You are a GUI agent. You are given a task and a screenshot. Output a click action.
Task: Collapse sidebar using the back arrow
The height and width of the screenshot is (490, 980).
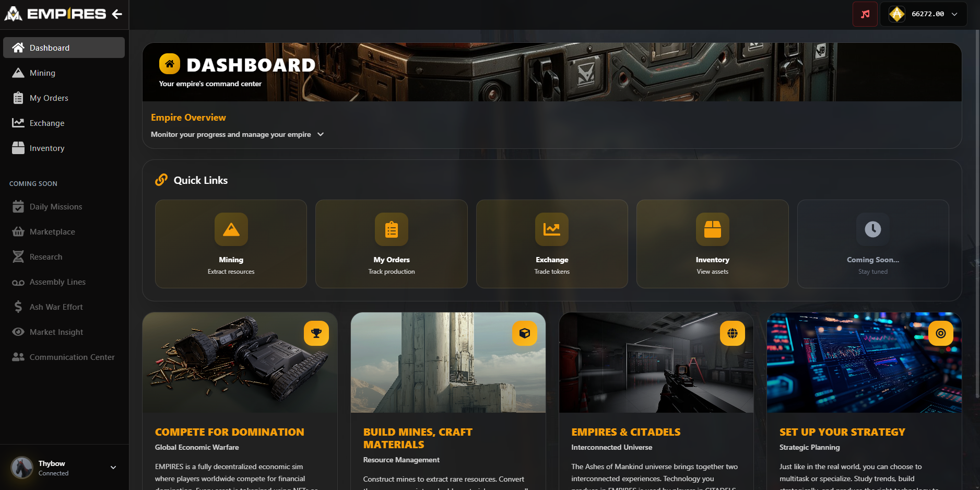tap(117, 14)
